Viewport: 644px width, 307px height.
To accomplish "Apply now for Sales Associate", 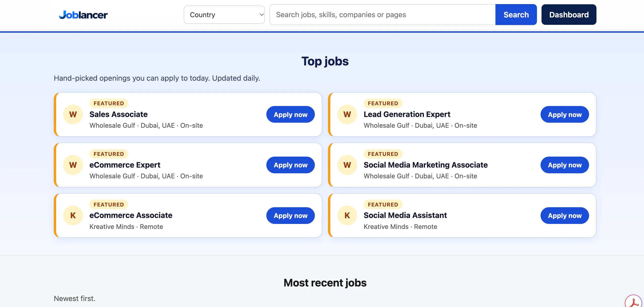I will [290, 115].
